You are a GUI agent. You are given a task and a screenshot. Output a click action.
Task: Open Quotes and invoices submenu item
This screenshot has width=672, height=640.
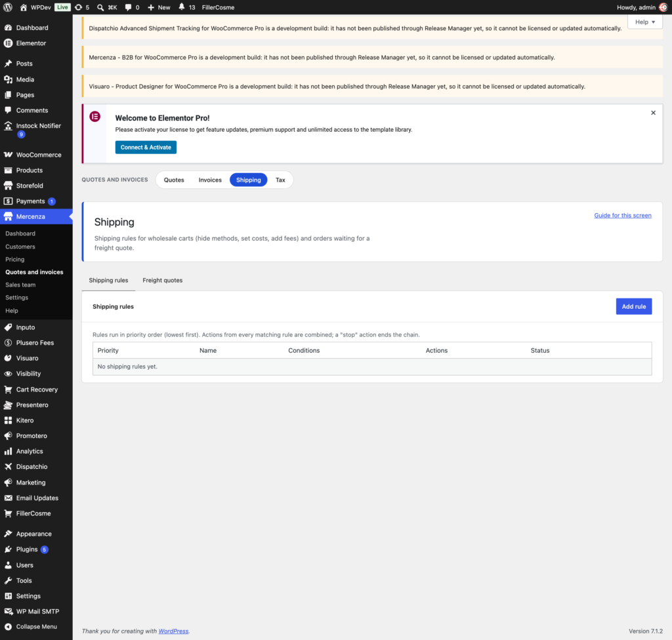34,272
